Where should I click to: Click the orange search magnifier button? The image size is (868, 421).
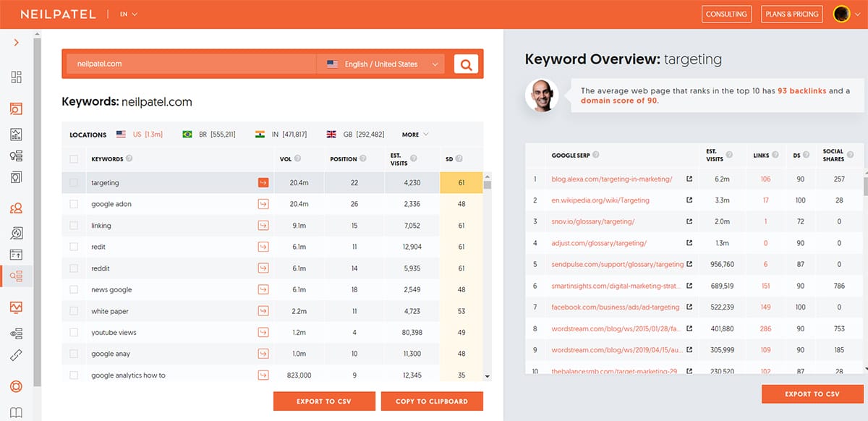[x=466, y=64]
